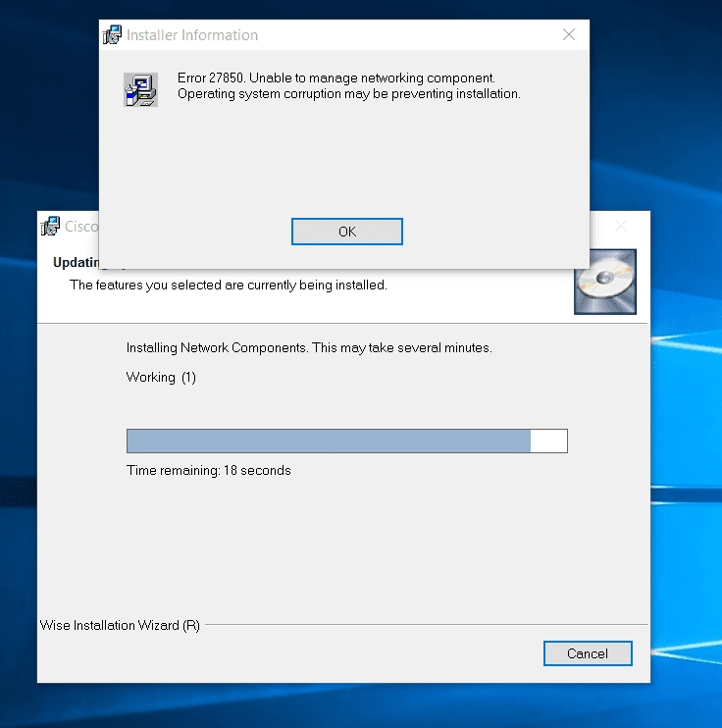The image size is (722, 728).
Task: Click the Installer Information title bar icon
Action: (x=113, y=35)
